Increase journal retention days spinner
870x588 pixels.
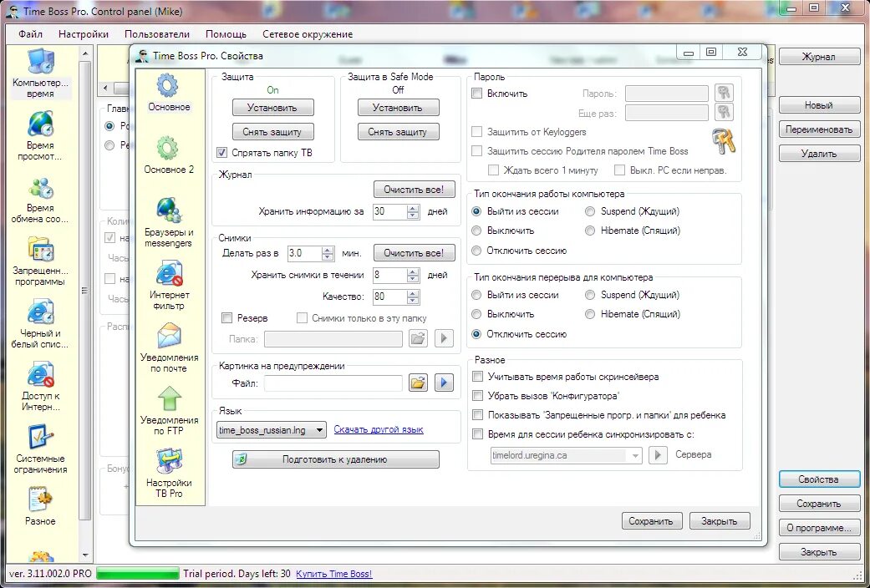pos(412,207)
